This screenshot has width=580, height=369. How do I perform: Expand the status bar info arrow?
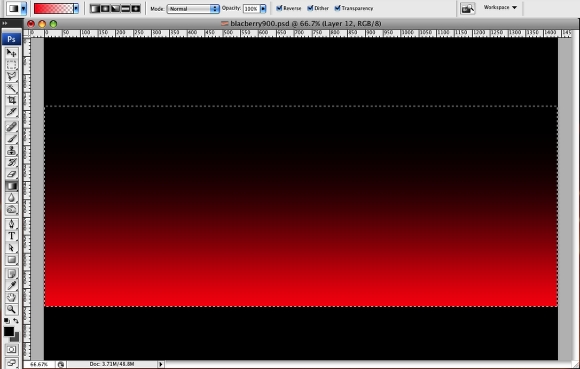tap(161, 364)
